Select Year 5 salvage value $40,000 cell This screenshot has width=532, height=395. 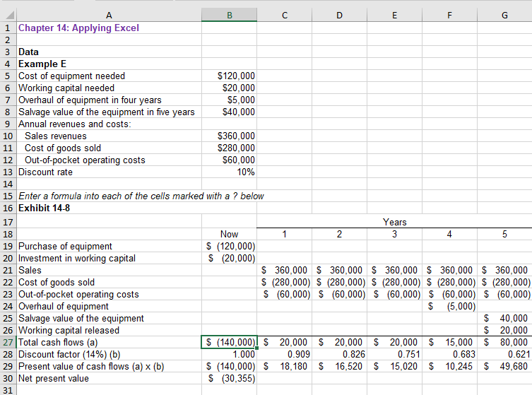[x=504, y=318]
